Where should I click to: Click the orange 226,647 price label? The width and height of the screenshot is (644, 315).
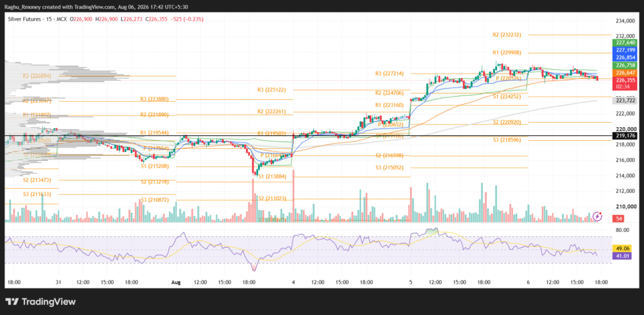coord(625,73)
